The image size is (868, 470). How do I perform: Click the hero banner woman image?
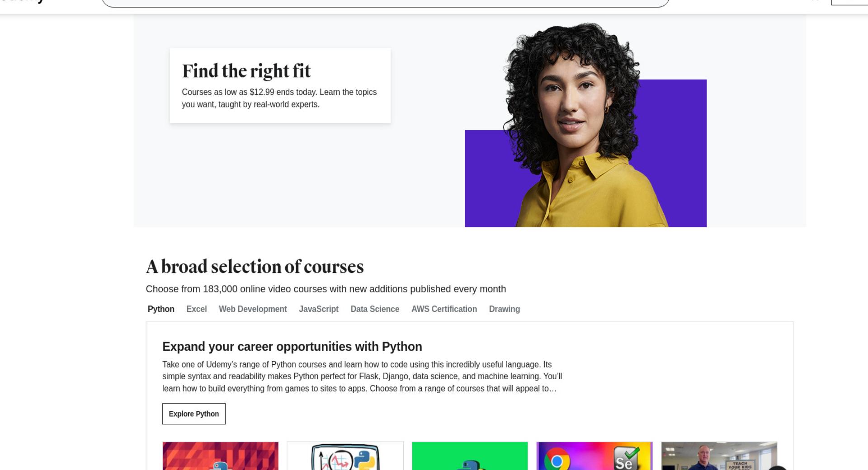(x=585, y=125)
